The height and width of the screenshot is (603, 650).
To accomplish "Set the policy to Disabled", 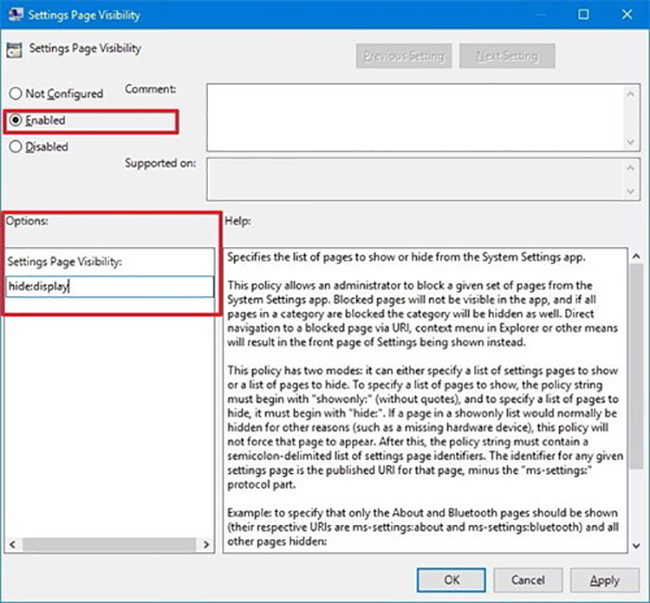I will click(15, 147).
